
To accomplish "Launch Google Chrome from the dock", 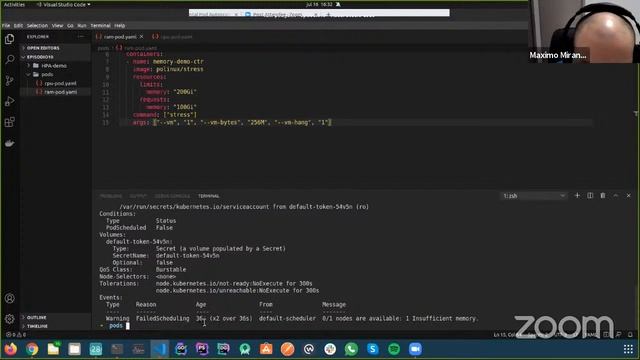I will pos(32,349).
